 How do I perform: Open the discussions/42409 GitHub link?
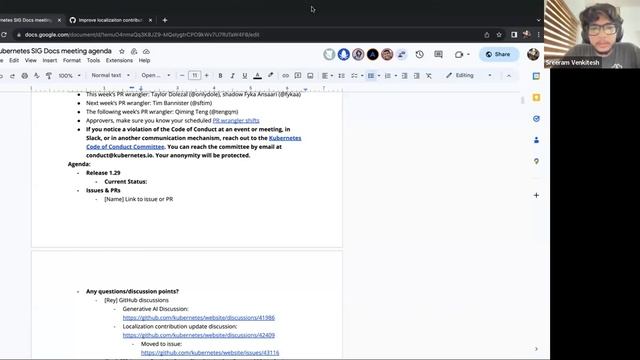[x=199, y=335]
